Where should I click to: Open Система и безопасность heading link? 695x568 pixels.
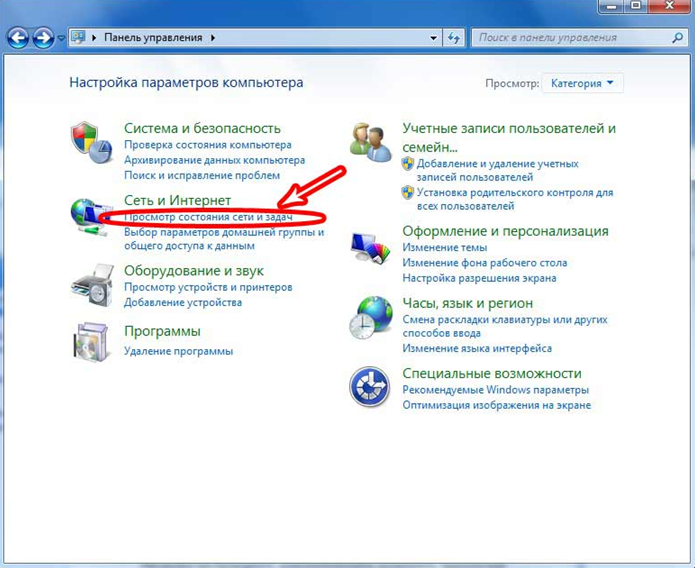(202, 128)
